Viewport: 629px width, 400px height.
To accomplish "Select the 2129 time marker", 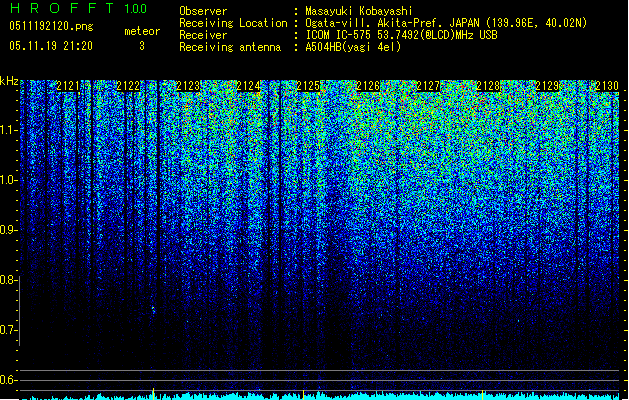I will 547,86.
